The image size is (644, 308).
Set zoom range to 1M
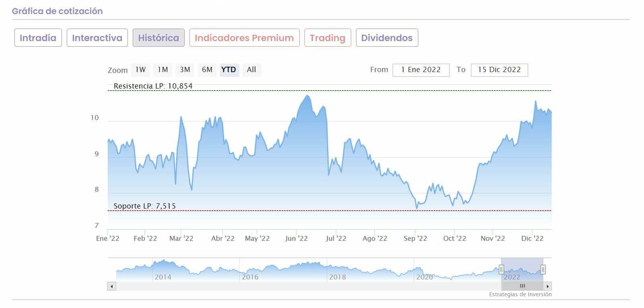point(163,70)
